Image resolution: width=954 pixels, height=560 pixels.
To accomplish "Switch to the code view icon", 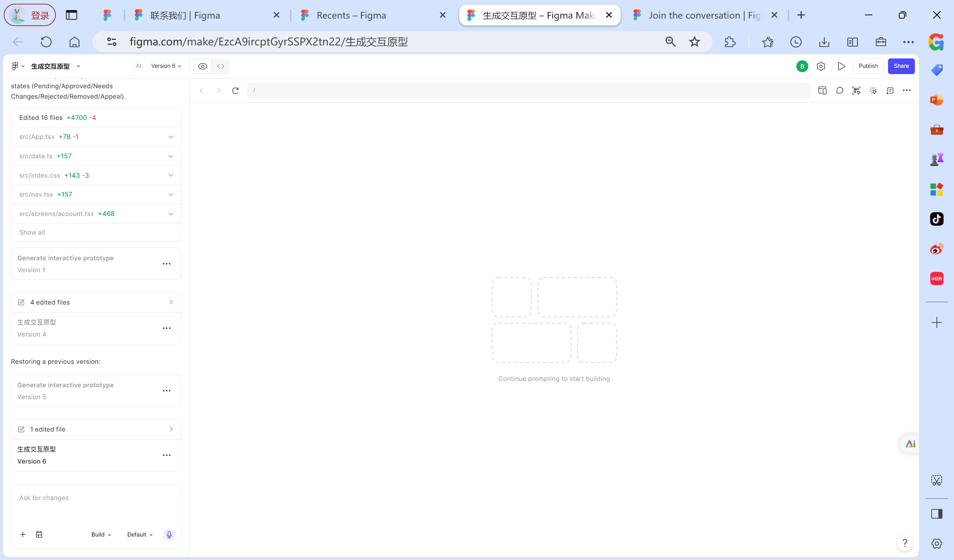I will 221,66.
